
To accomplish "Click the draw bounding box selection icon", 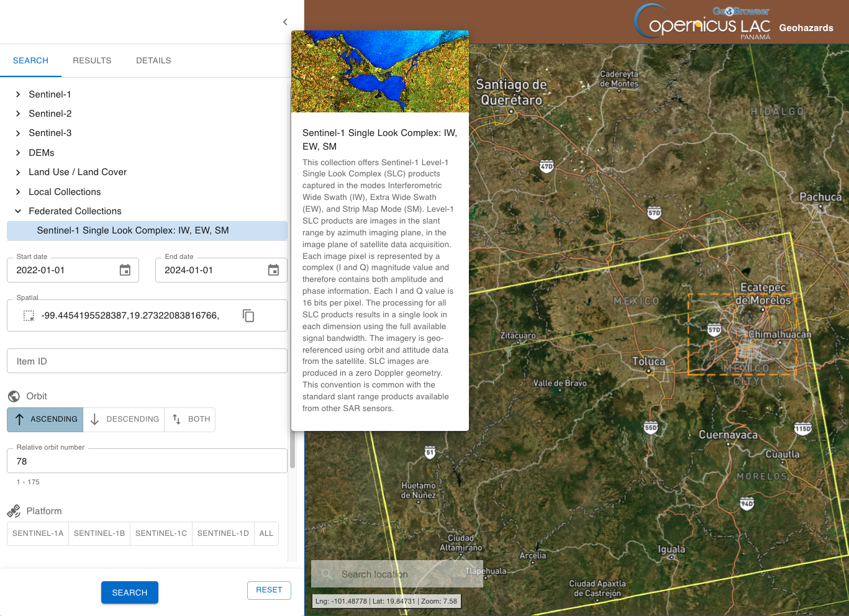I will point(29,315).
